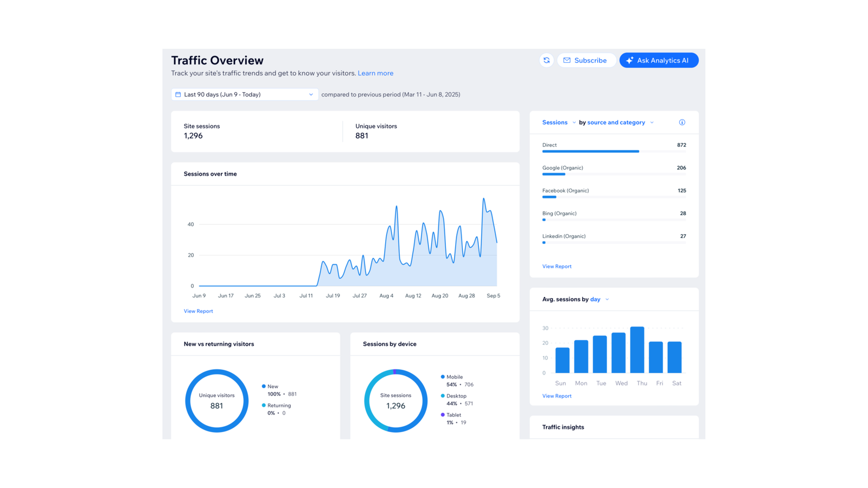Viewport: 868px width, 488px height.
Task: Toggle the Desktop legend in Sessions by device
Action: tap(456, 396)
